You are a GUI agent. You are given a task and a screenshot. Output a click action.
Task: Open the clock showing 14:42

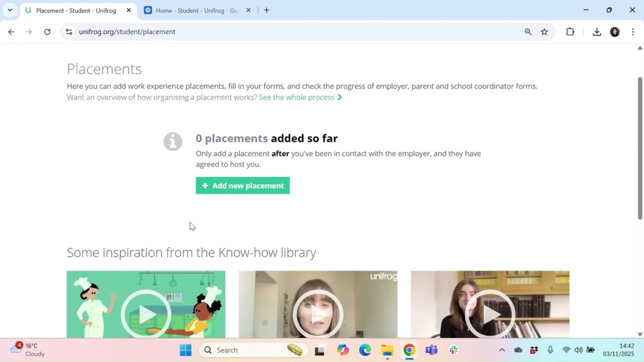(x=619, y=350)
